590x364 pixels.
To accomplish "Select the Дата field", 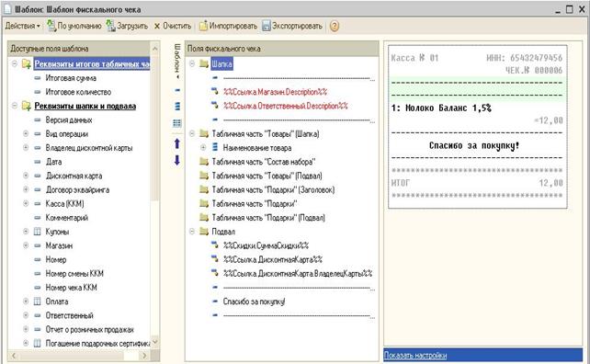I will click(54, 162).
